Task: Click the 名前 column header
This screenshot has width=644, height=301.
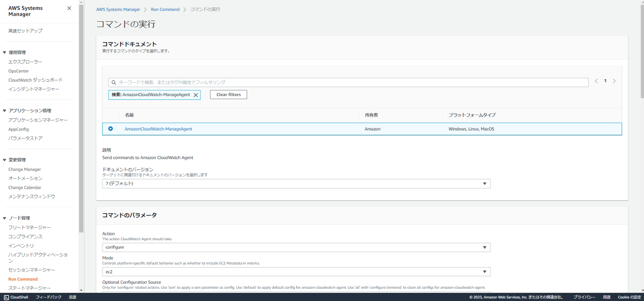Action: [129, 115]
